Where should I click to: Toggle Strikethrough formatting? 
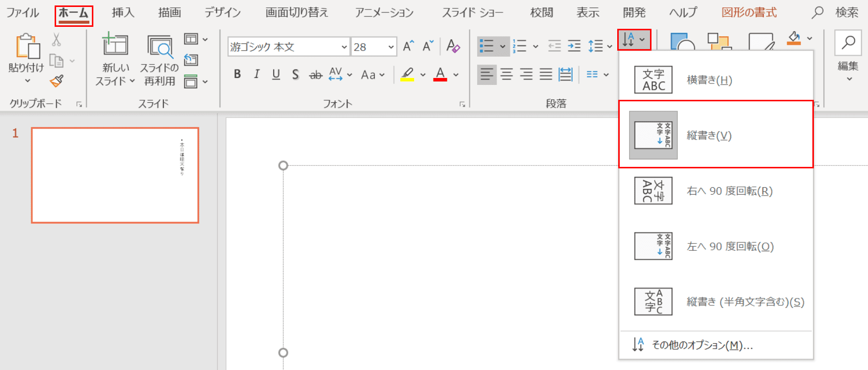click(315, 74)
